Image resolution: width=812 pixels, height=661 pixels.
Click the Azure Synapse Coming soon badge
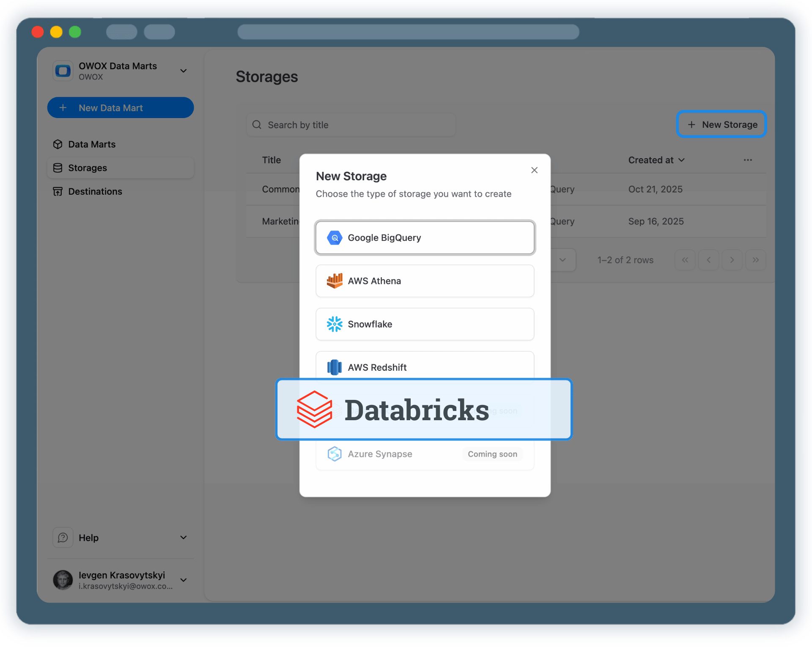492,454
